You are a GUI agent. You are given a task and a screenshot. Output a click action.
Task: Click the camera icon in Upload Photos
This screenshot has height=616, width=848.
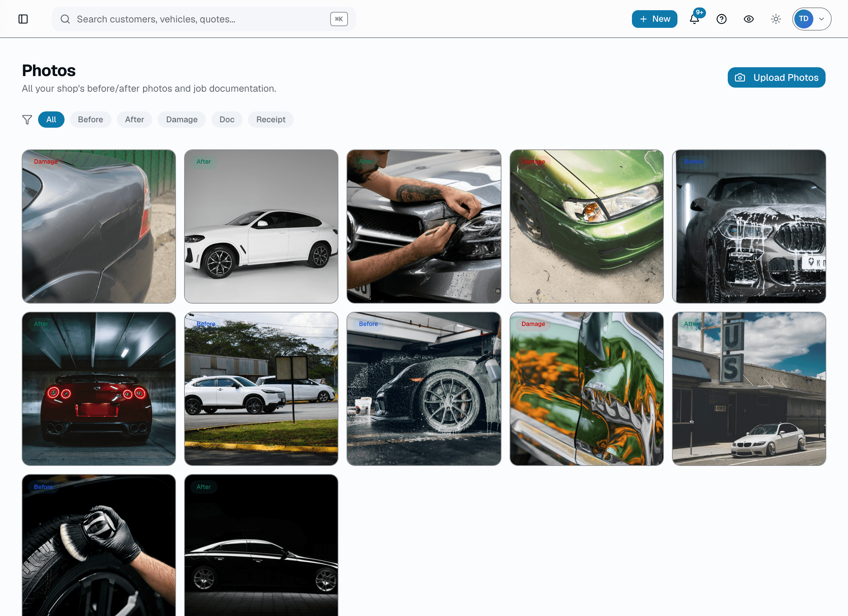click(x=740, y=78)
